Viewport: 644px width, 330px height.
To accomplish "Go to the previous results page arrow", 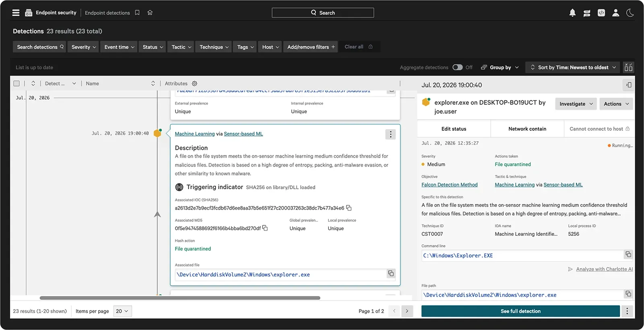I will (394, 311).
